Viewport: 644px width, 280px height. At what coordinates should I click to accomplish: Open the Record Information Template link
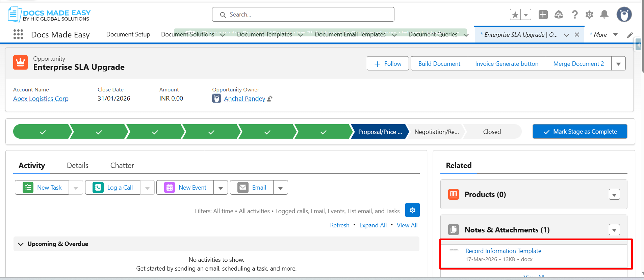click(503, 251)
